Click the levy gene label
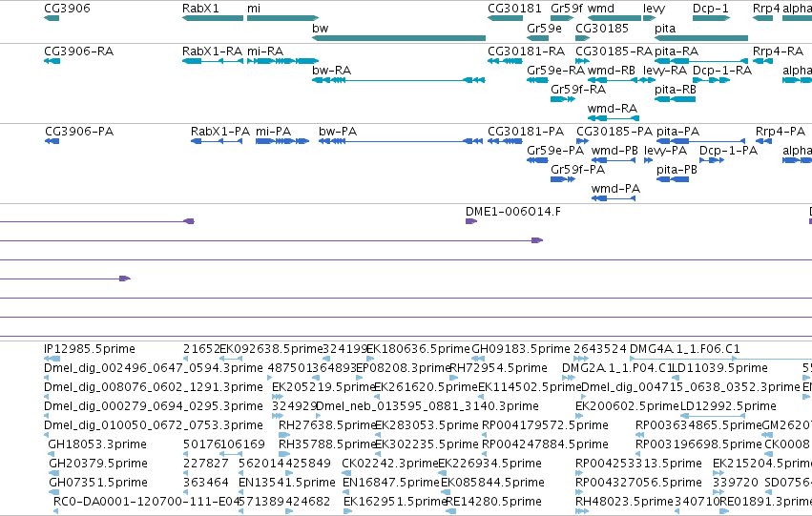Screen dimensions: 812x516 click(654, 9)
